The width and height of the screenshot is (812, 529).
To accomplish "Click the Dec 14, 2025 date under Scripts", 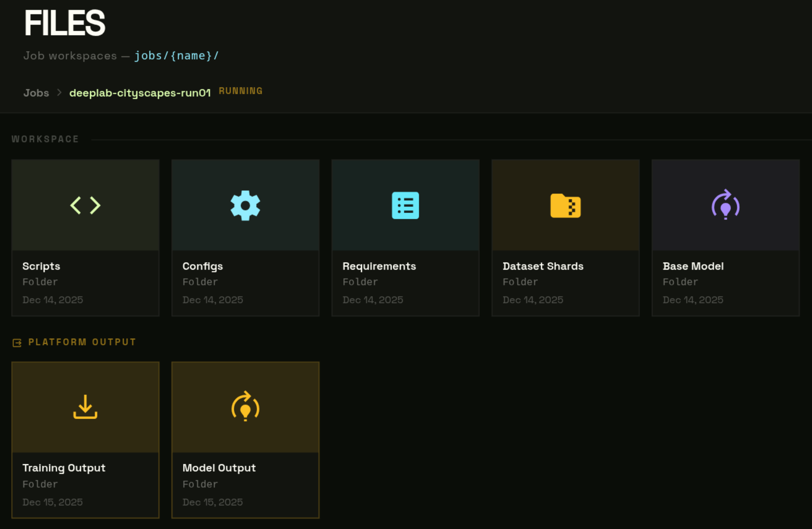I will (53, 300).
